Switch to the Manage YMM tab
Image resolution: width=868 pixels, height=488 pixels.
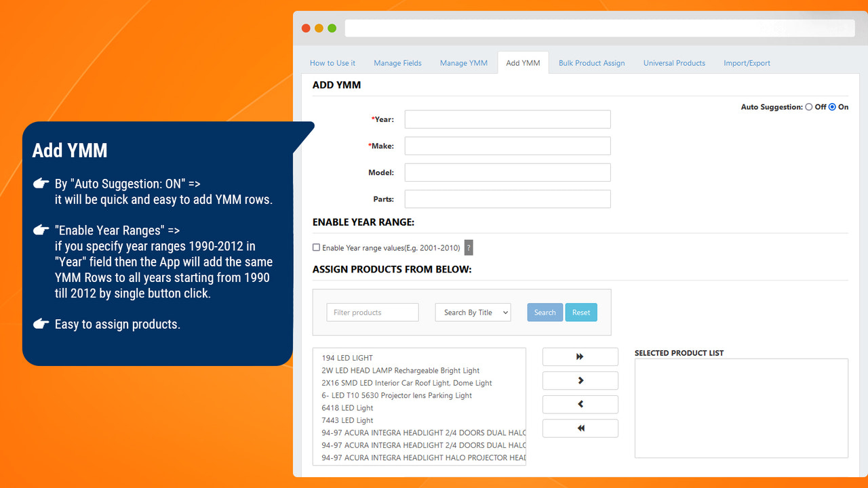tap(463, 62)
